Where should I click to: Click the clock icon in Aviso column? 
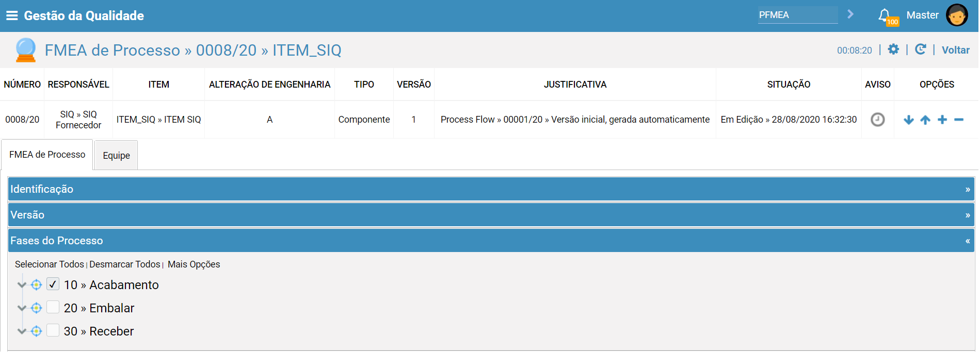click(x=877, y=120)
